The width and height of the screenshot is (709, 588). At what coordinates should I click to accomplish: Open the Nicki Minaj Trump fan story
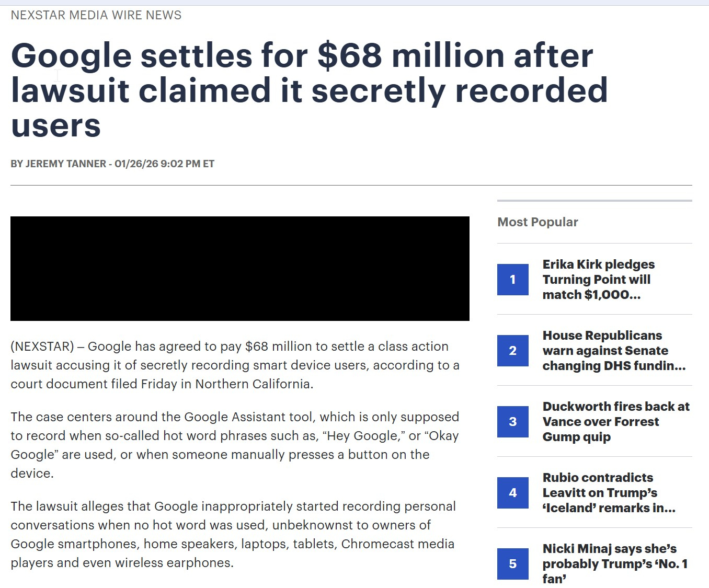click(x=615, y=563)
